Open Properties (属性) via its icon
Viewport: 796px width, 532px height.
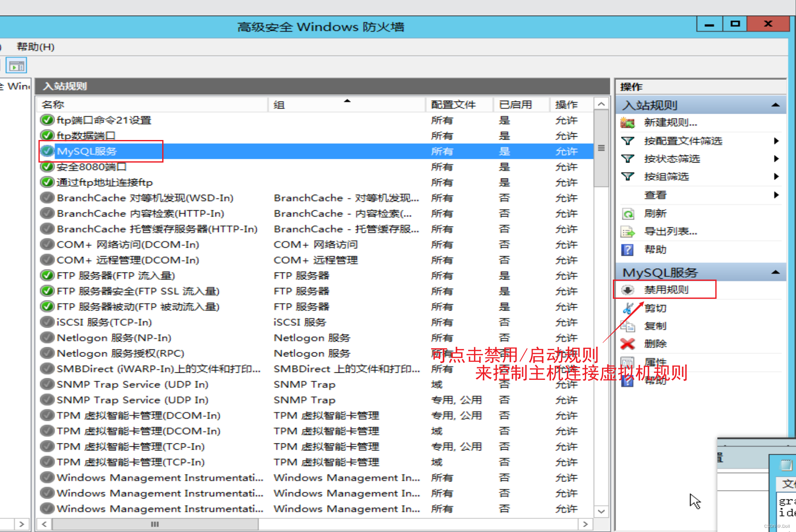point(628,361)
